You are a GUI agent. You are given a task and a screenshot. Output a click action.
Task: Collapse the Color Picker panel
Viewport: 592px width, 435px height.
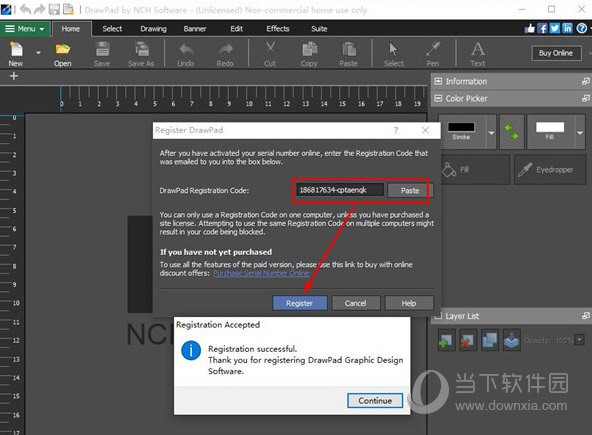[x=438, y=99]
